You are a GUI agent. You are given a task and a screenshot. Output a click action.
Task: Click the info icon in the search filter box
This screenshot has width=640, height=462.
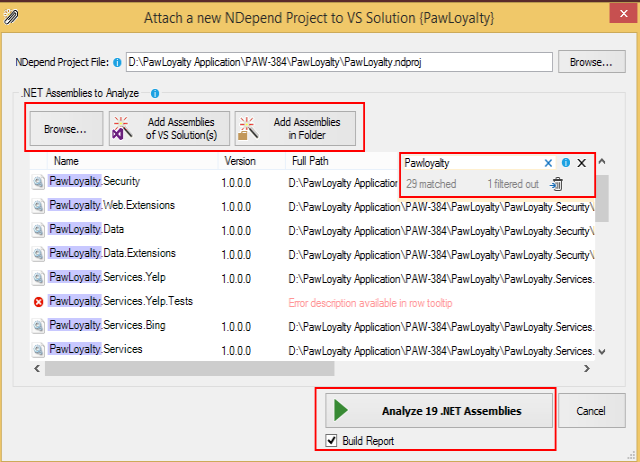pyautogui.click(x=566, y=163)
